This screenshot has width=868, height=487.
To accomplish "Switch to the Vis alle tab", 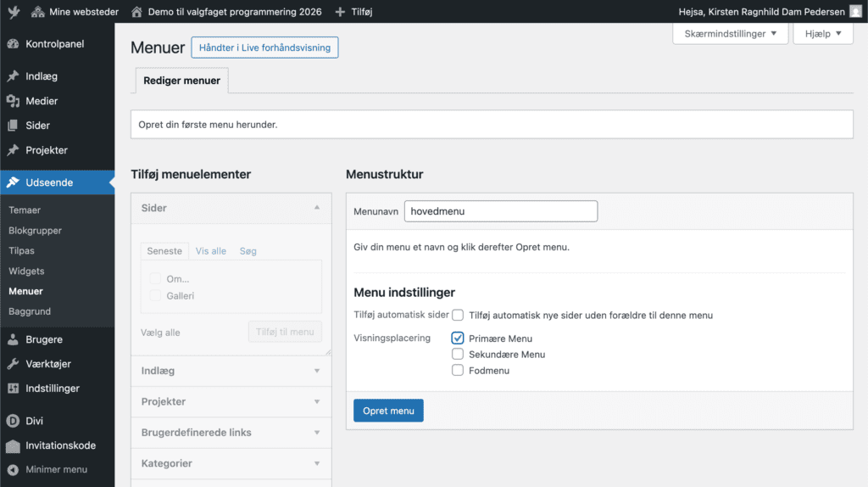I will tap(211, 251).
